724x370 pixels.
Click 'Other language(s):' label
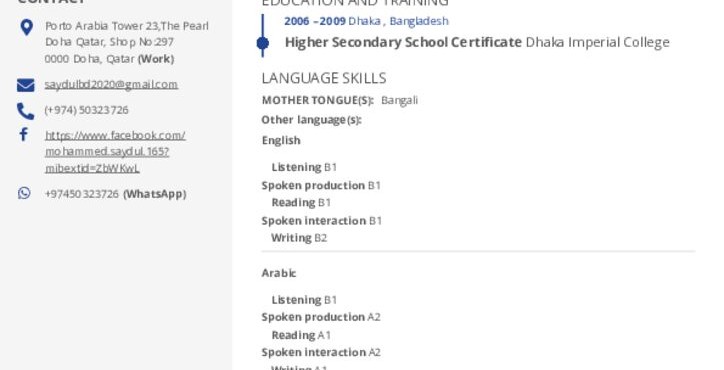311,120
